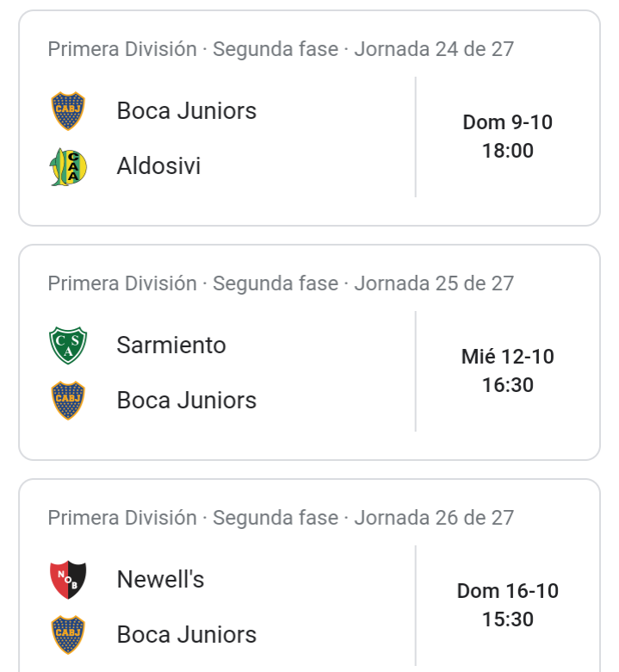This screenshot has width=619, height=672.
Task: Click the Dom 9-10 match date
Action: point(508,122)
